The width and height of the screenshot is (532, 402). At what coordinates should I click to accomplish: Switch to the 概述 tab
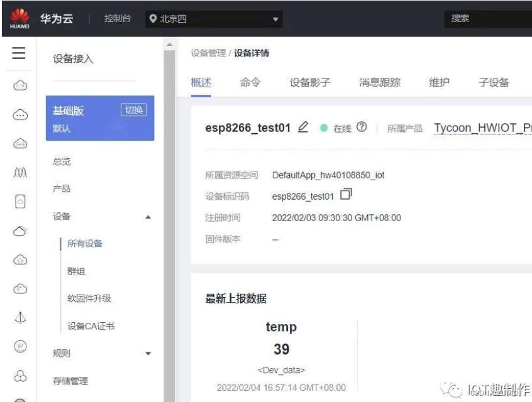[201, 82]
